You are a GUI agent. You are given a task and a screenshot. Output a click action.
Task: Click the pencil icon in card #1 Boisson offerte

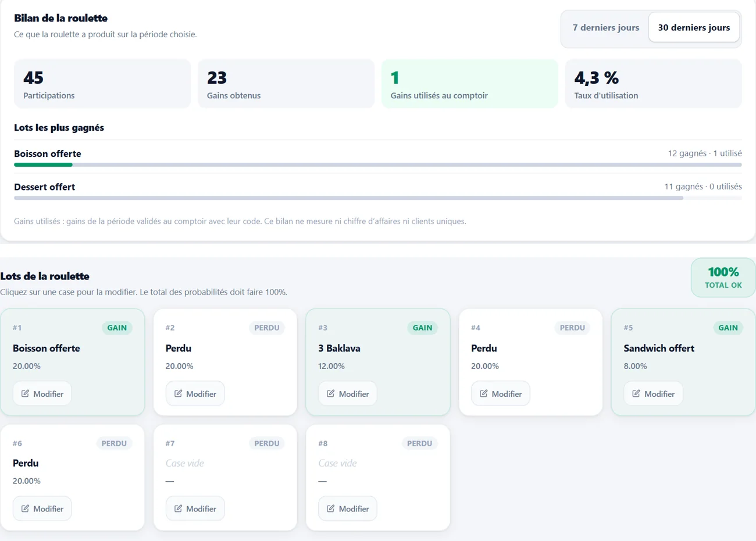pos(25,393)
